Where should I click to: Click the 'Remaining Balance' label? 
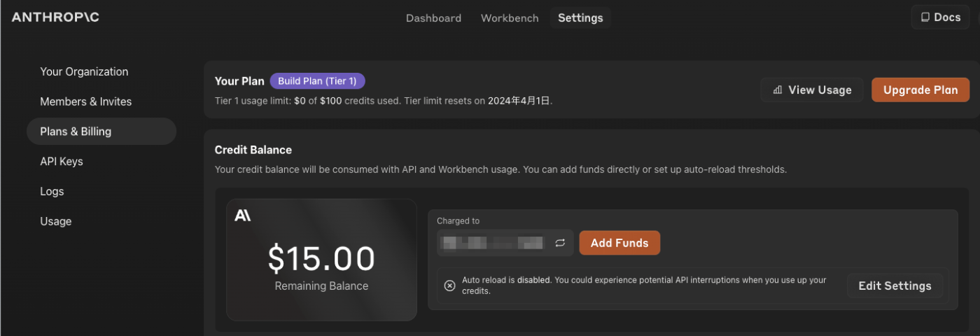321,286
